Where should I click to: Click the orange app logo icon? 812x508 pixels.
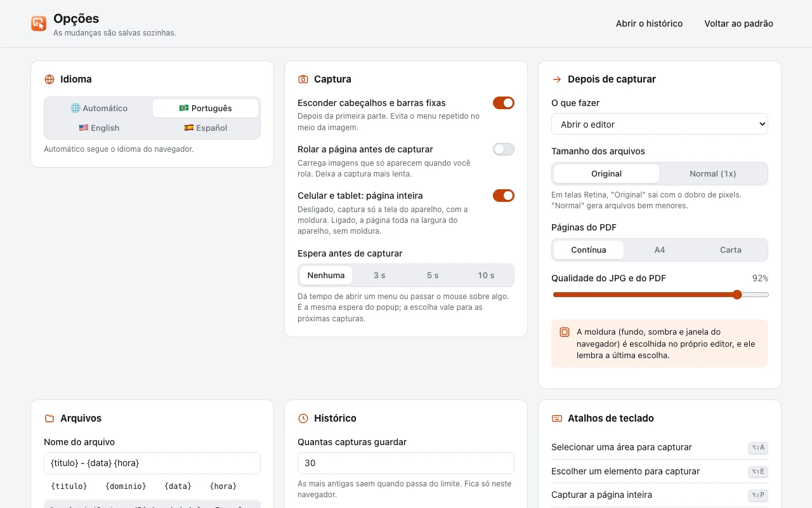(x=39, y=23)
